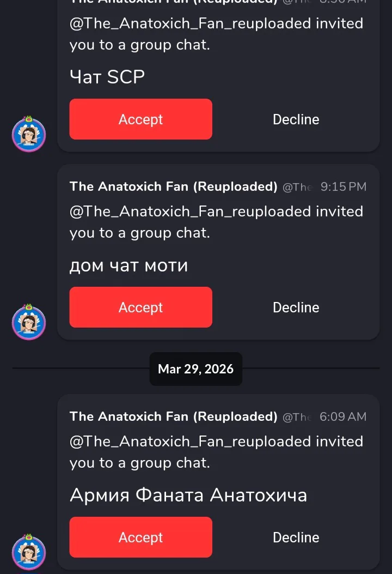Tap the avatar beside дом чат моти invite
Screen dimensions: 392x574
point(29,322)
